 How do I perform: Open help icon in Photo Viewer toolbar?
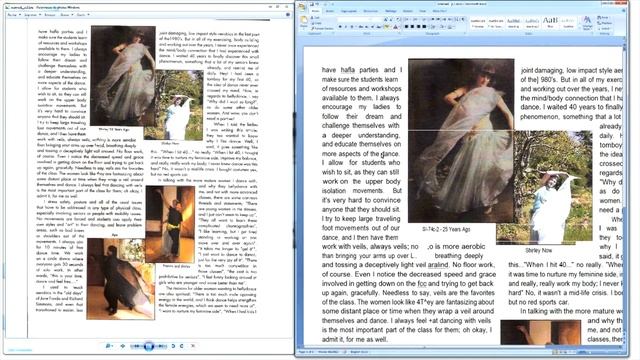point(288,15)
